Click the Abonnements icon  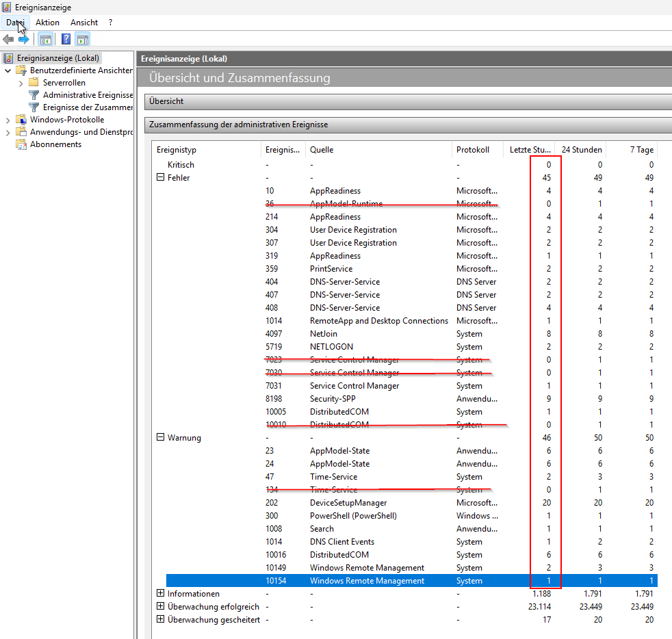pos(21,144)
